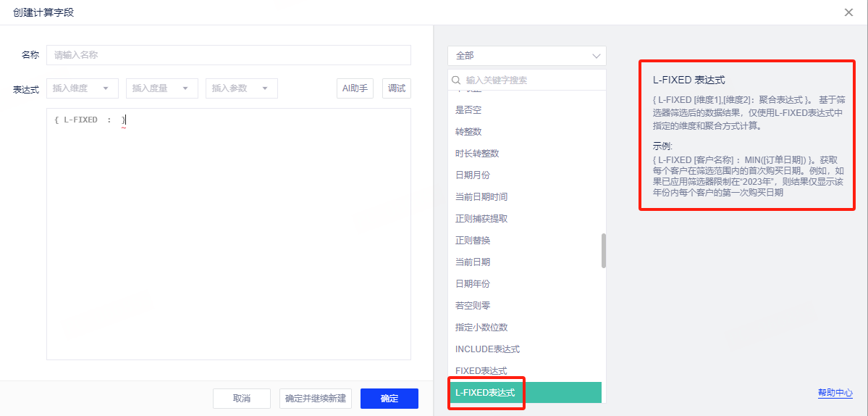Open the 帮助中心 link
This screenshot has height=416, width=868.
(x=835, y=393)
